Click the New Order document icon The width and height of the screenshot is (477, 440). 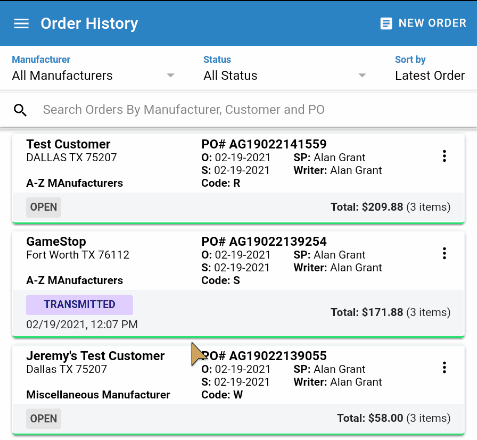tap(386, 24)
